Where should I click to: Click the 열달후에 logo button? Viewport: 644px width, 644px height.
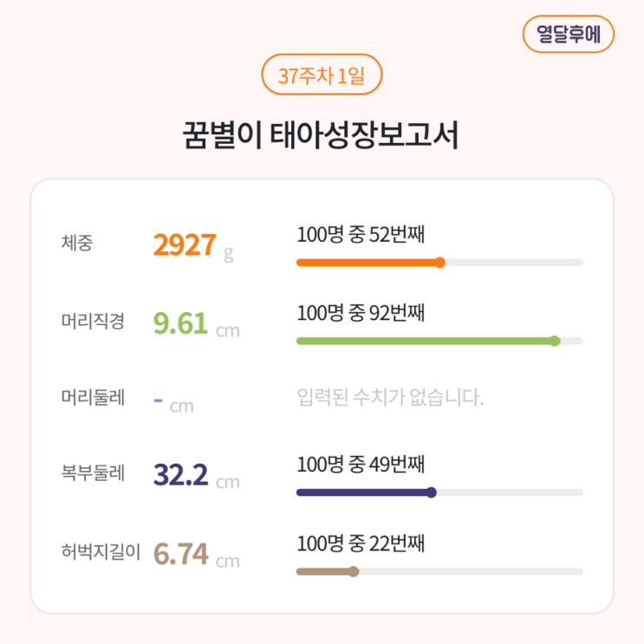pos(569,35)
